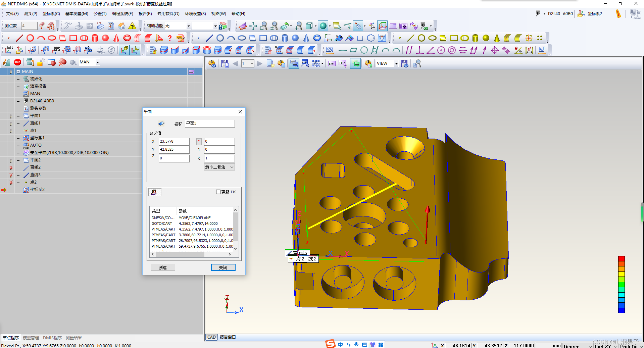Click the red STOP icon
Screen dimensions: 644x348
pos(17,62)
